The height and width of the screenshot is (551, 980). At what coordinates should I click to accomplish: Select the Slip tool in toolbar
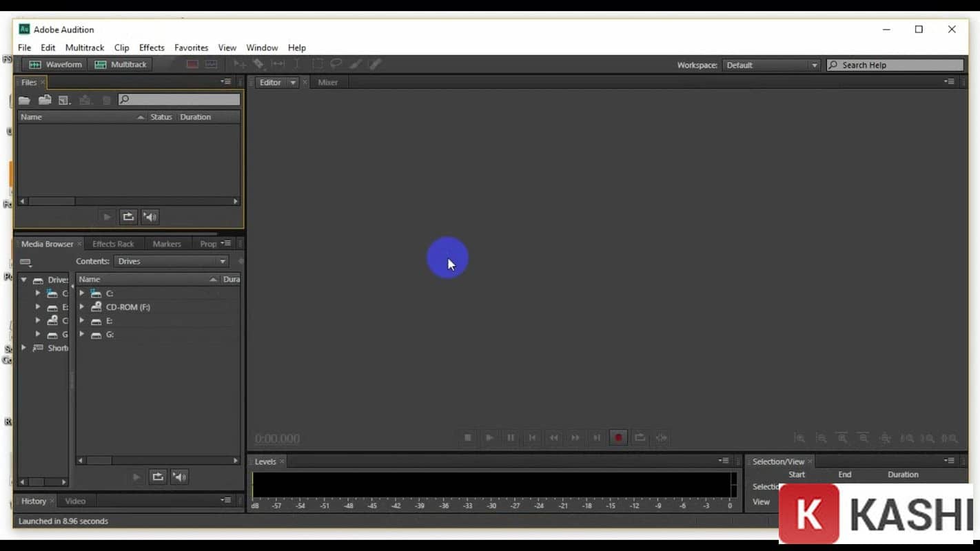coord(278,64)
